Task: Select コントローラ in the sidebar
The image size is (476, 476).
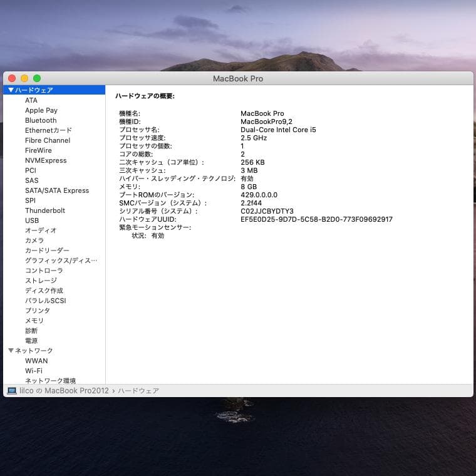Action: tap(44, 271)
